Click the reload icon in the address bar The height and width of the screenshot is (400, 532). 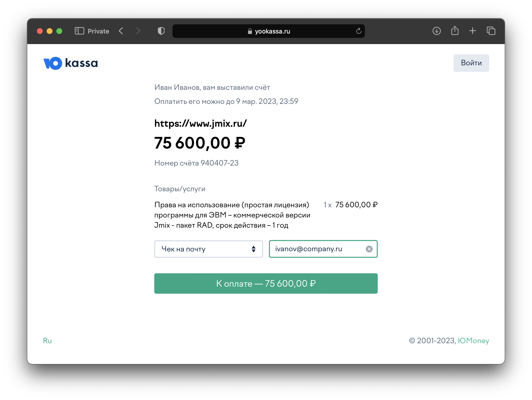359,31
